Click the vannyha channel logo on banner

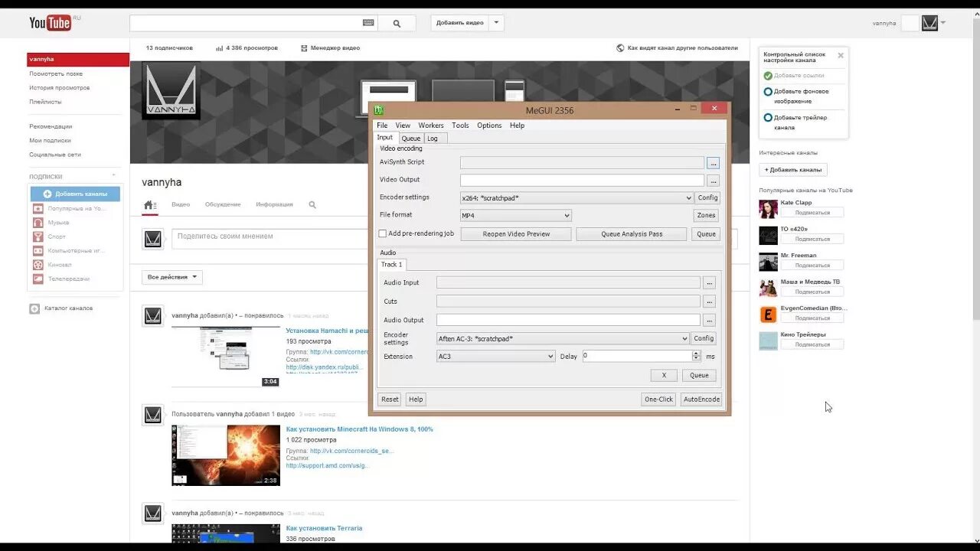pos(171,92)
